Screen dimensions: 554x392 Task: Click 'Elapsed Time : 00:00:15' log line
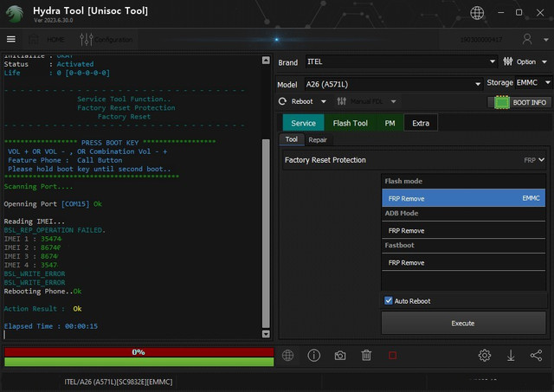point(51,326)
